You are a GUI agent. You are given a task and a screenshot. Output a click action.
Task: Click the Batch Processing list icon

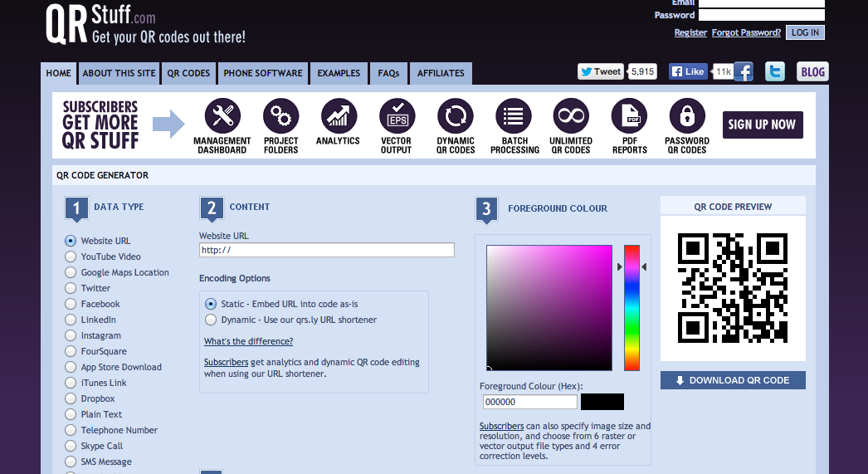click(513, 115)
